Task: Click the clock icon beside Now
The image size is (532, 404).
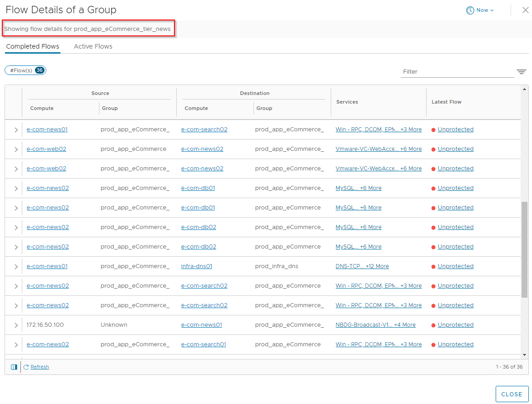Action: point(470,10)
